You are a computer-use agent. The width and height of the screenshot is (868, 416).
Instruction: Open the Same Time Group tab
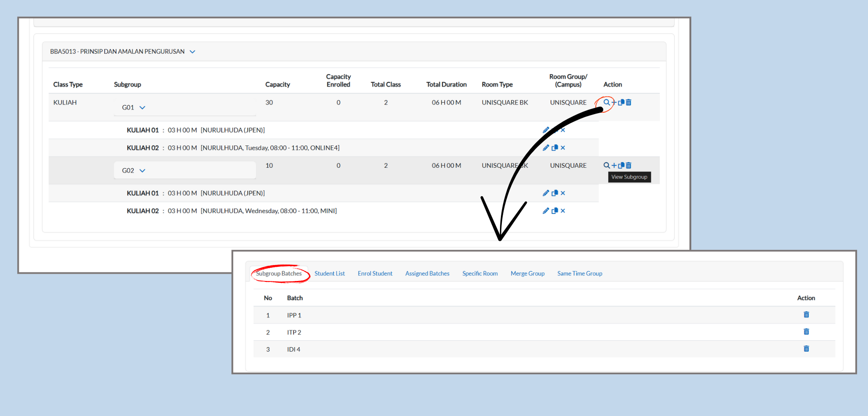pyautogui.click(x=579, y=273)
